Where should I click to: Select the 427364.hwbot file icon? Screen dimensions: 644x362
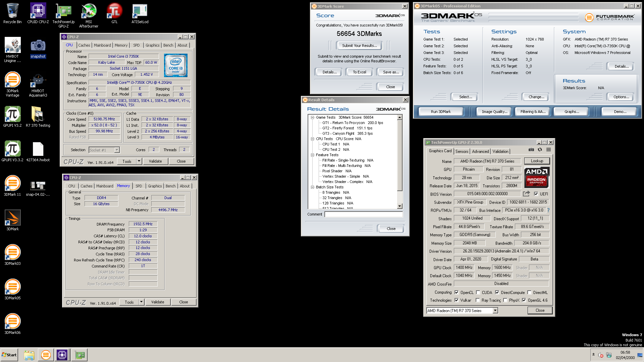(38, 151)
